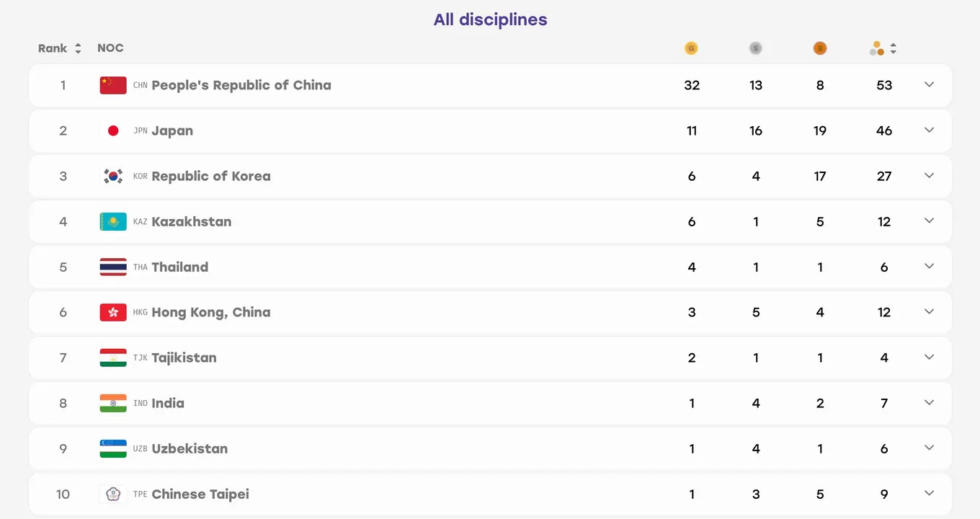Expand Uzbekistan row chevron
Image resolution: width=980 pixels, height=519 pixels.
929,448
